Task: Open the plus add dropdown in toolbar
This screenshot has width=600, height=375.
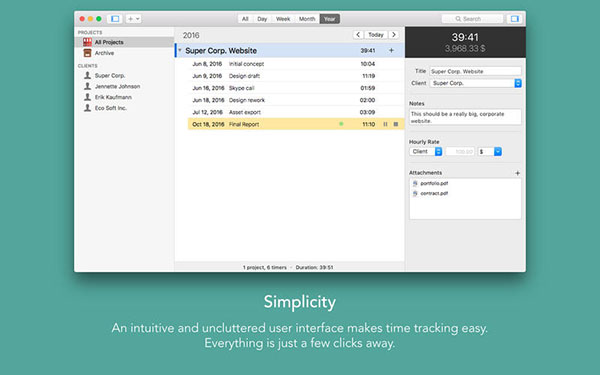Action: click(134, 19)
